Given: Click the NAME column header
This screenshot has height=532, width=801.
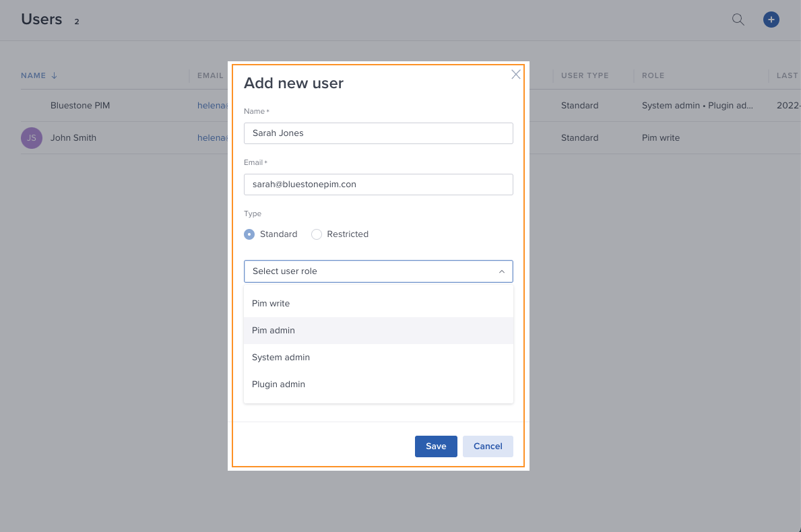Looking at the screenshot, I should click(x=33, y=75).
